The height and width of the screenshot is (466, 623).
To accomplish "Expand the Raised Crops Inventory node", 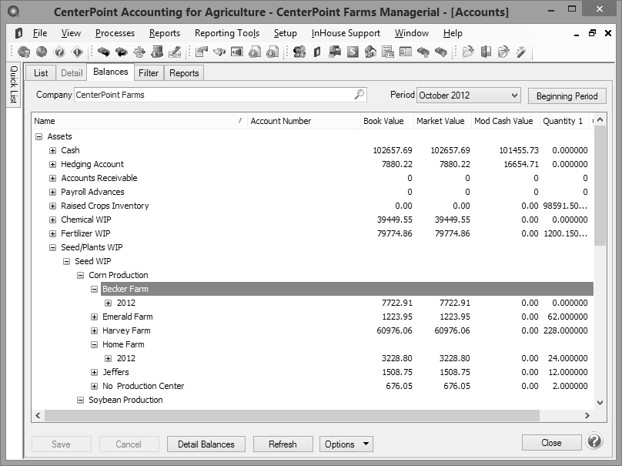I will click(52, 206).
